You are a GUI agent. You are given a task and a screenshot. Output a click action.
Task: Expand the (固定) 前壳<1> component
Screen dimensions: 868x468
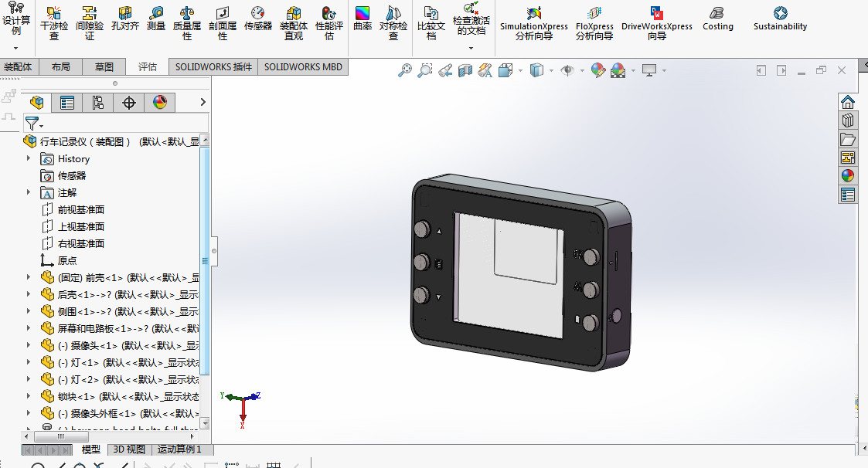29,277
